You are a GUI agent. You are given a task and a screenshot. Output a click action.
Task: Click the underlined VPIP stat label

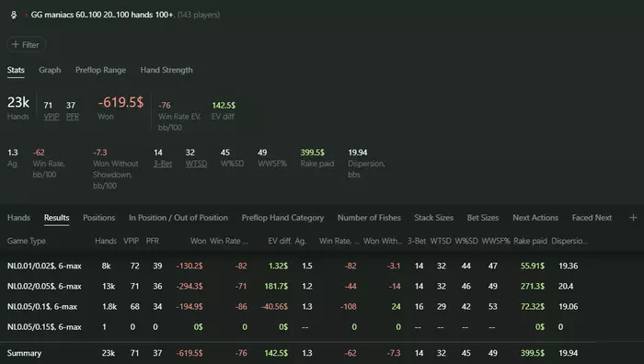pyautogui.click(x=52, y=117)
